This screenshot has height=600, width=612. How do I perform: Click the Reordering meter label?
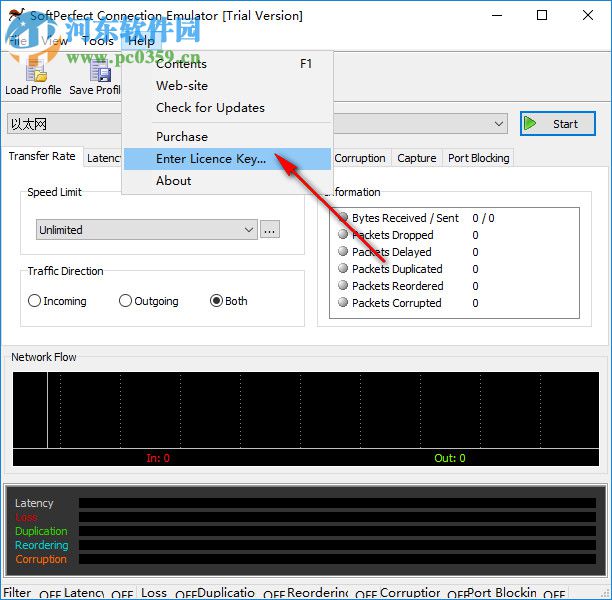pyautogui.click(x=42, y=545)
